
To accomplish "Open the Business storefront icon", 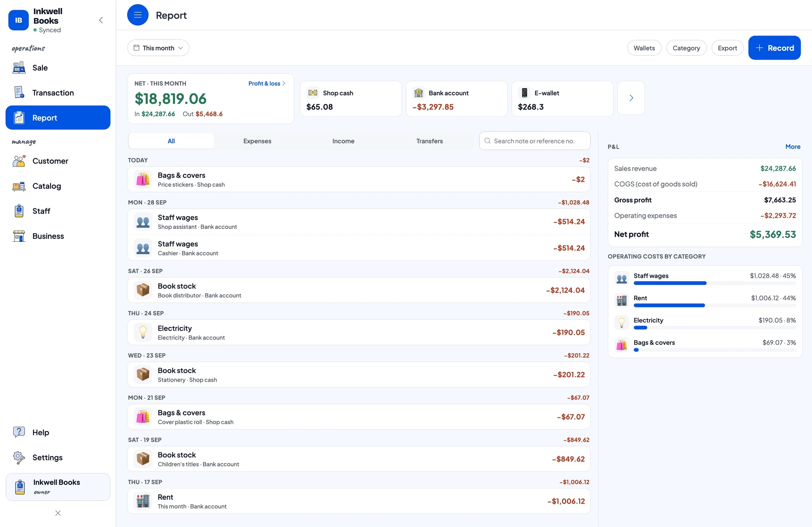I will point(19,236).
